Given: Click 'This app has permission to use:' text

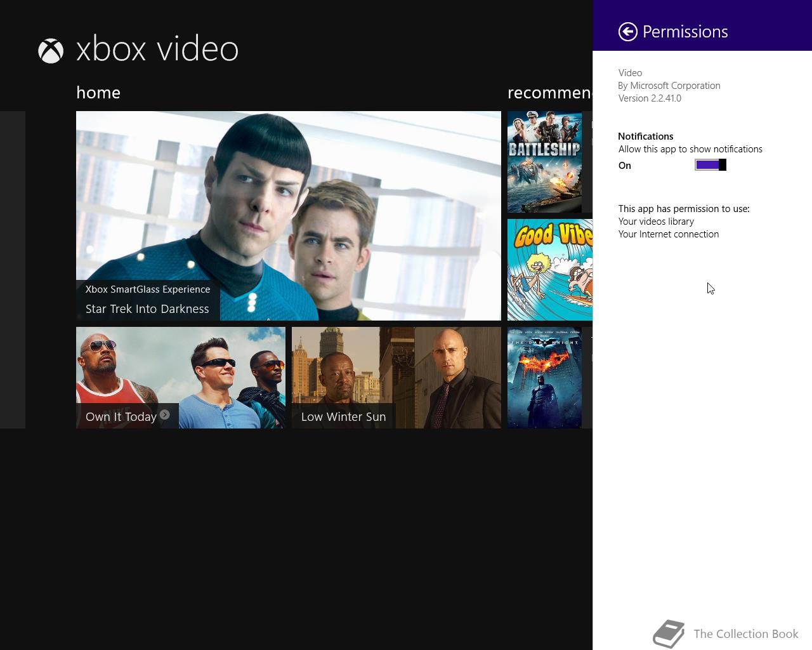Looking at the screenshot, I should coord(684,209).
